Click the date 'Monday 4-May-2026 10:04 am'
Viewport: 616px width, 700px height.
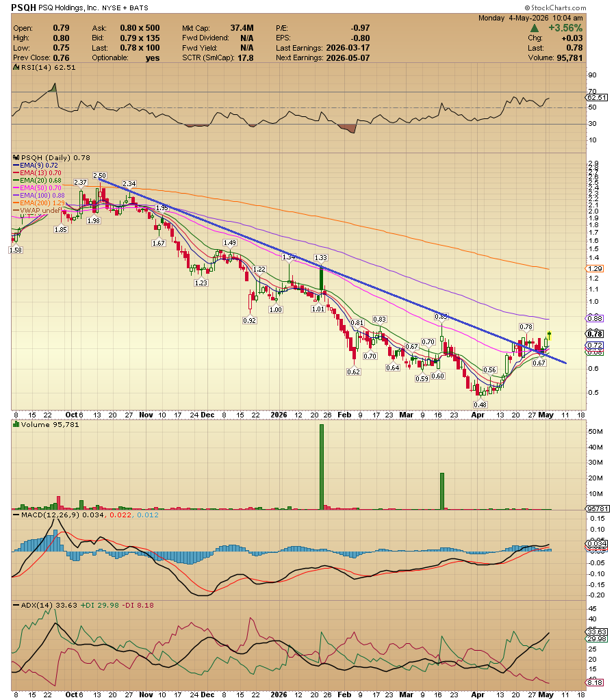point(530,18)
